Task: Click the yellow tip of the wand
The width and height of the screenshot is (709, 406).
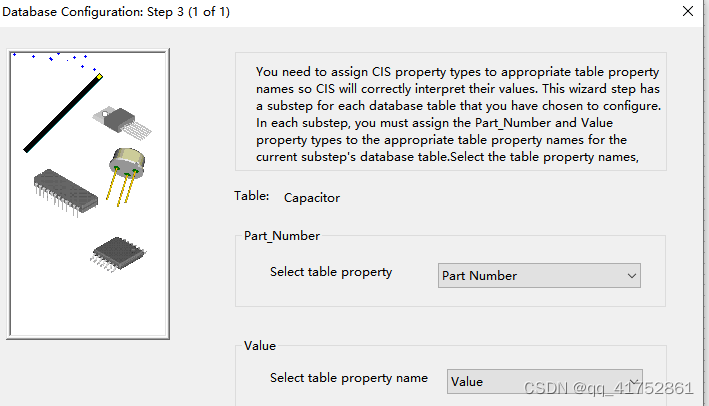Action: coord(99,76)
